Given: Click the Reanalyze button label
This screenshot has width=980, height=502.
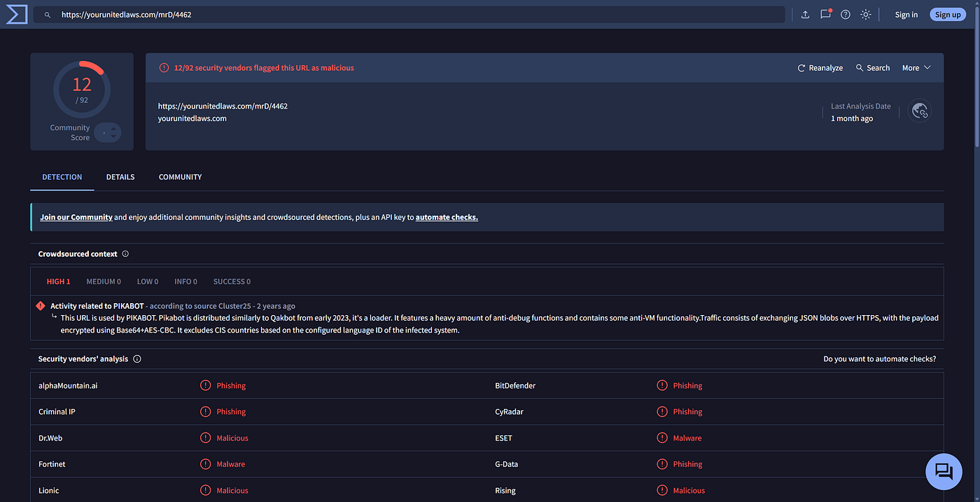Looking at the screenshot, I should 826,68.
